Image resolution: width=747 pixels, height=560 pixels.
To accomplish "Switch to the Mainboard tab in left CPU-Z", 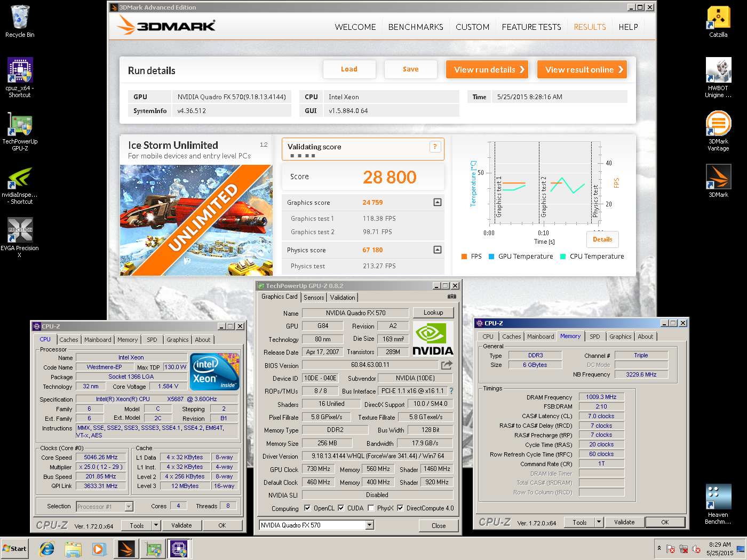I will [98, 340].
